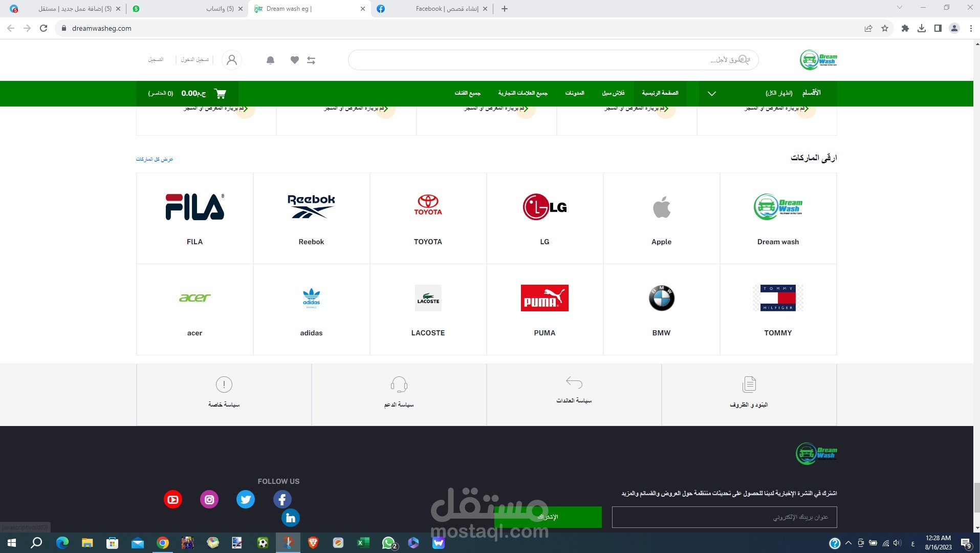Open WhatsApp from the taskbar

tap(389, 543)
